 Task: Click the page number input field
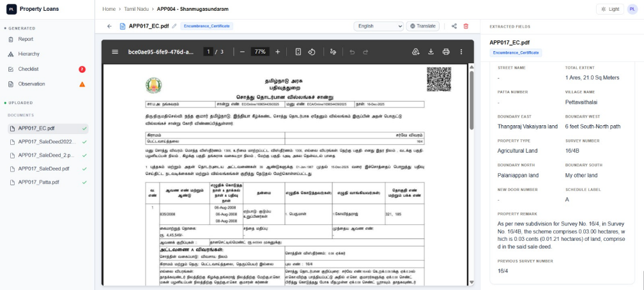tap(209, 52)
